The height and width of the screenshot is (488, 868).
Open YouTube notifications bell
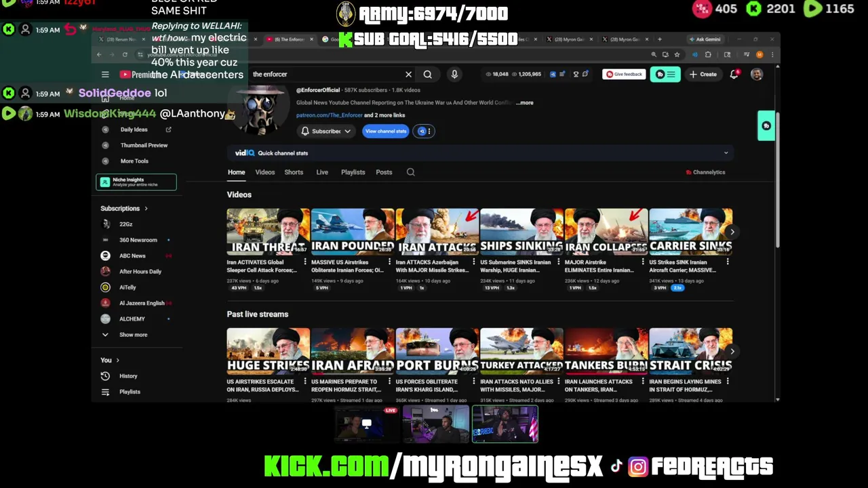(x=734, y=75)
